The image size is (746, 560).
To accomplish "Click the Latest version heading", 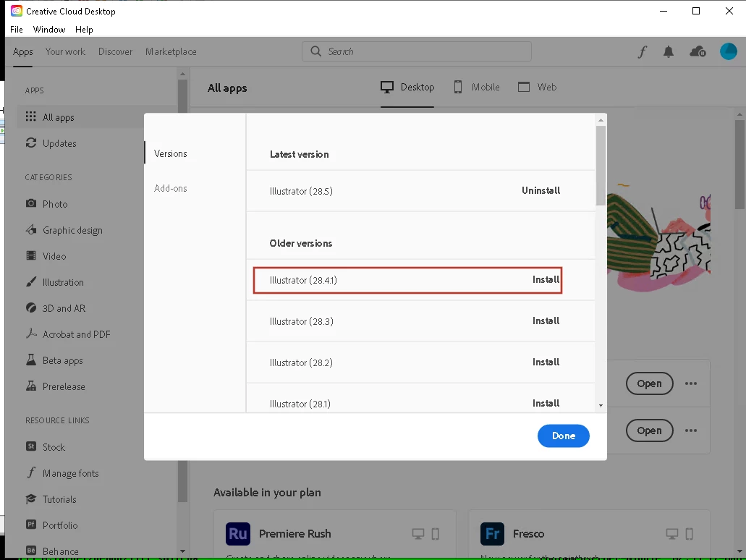I will 300,154.
